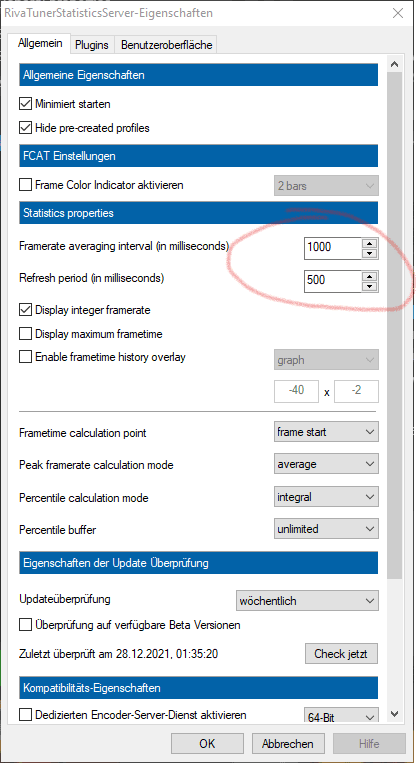Open the 2 bars dropdown
The width and height of the screenshot is (418, 763).
tap(326, 185)
